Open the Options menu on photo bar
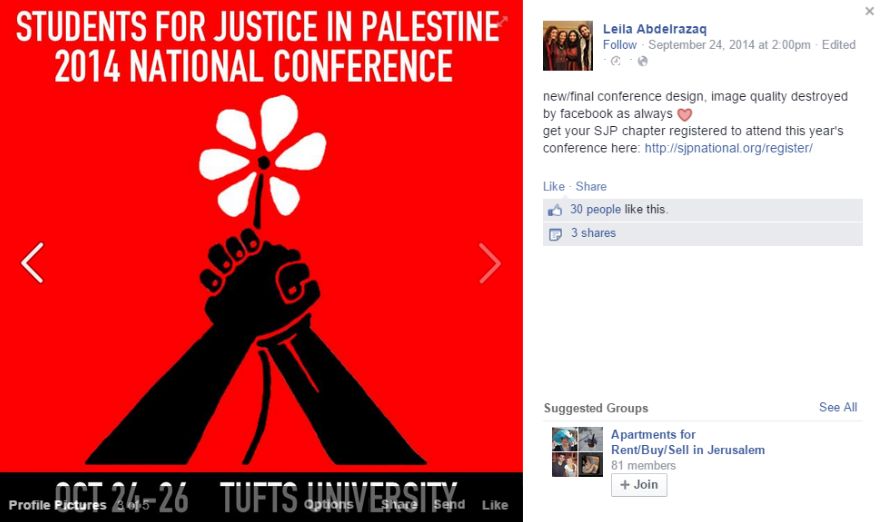Viewport: 882px width, 522px height. point(328,505)
